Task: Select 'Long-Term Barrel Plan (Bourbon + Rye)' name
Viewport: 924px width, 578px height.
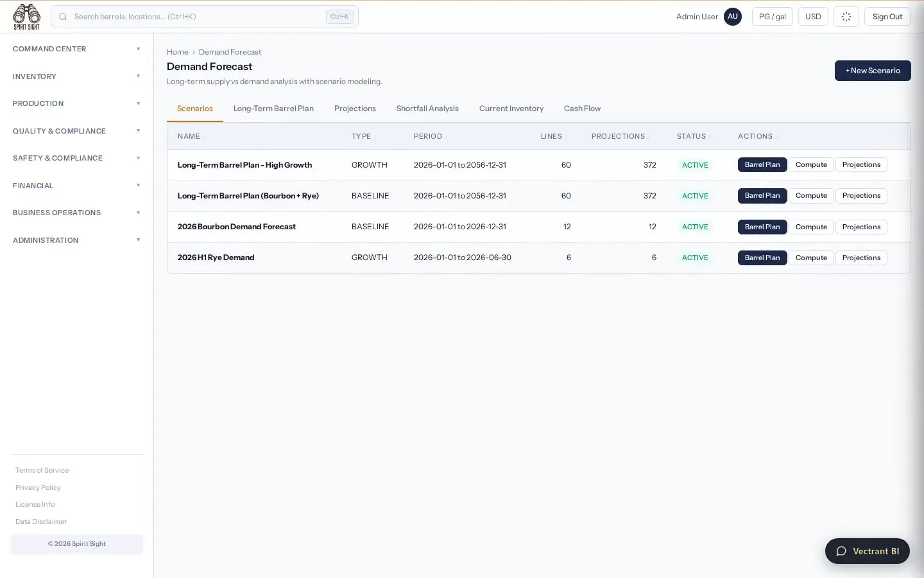Action: pos(248,196)
